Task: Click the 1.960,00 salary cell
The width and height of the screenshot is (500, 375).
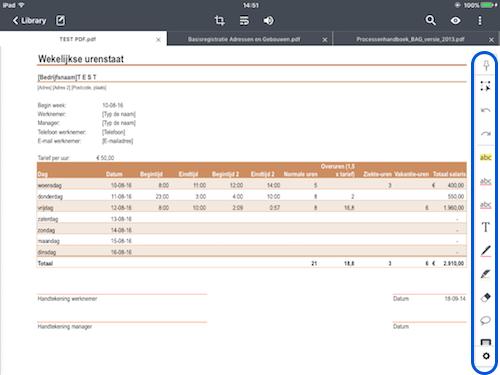Action: tap(453, 208)
